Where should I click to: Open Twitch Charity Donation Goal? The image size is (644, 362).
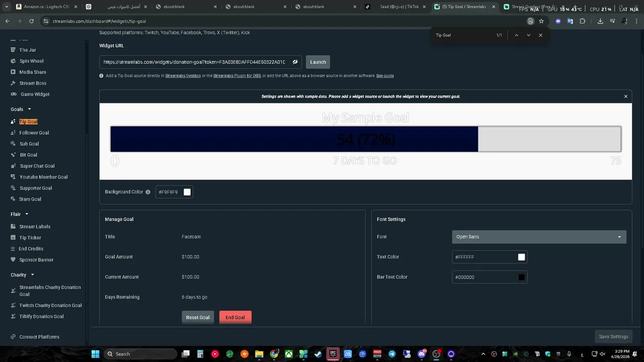click(x=50, y=305)
